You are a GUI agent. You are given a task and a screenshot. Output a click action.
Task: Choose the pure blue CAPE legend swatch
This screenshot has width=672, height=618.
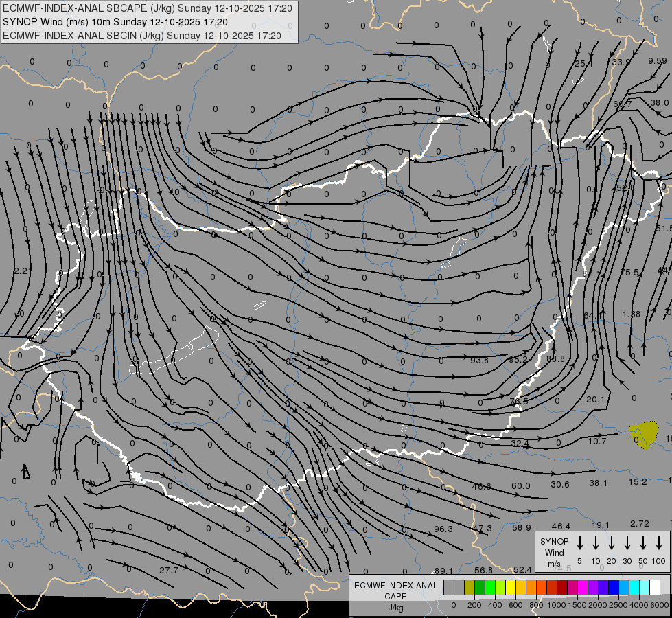pos(613,588)
